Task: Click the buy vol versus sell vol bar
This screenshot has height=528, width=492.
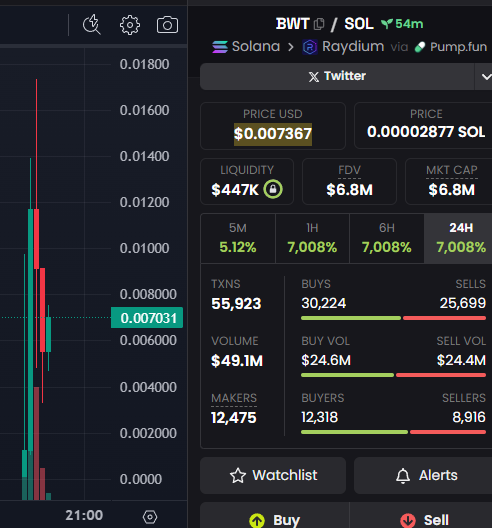Action: (x=393, y=375)
